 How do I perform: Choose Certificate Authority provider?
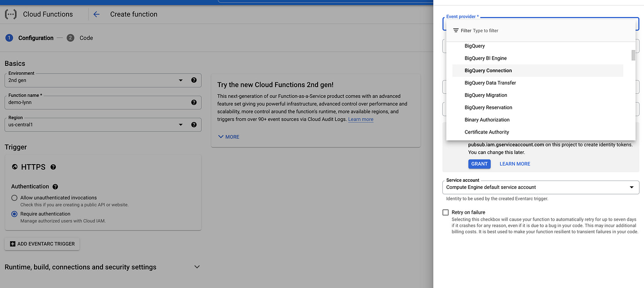[537, 132]
